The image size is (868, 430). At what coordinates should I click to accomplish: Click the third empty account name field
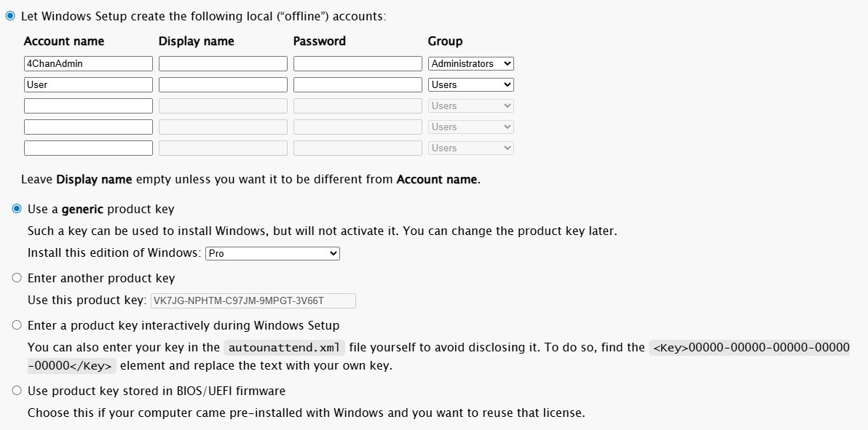[x=88, y=105]
